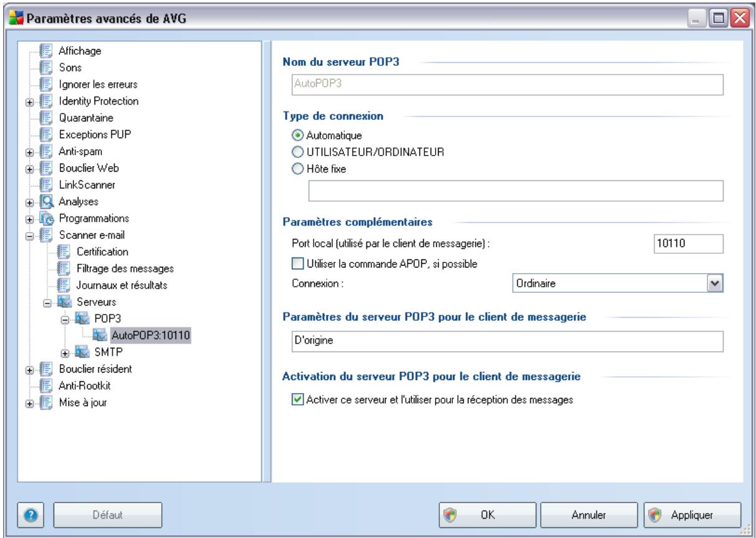Select the Hôte fixe radio option
The height and width of the screenshot is (538, 756).
pyautogui.click(x=297, y=167)
